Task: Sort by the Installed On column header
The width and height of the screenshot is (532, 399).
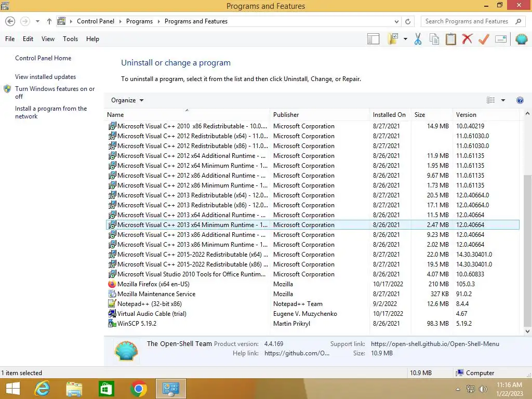Action: click(x=390, y=115)
